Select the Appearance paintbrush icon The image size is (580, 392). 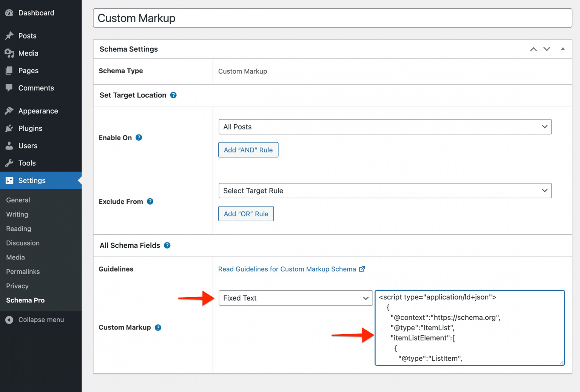[9, 111]
